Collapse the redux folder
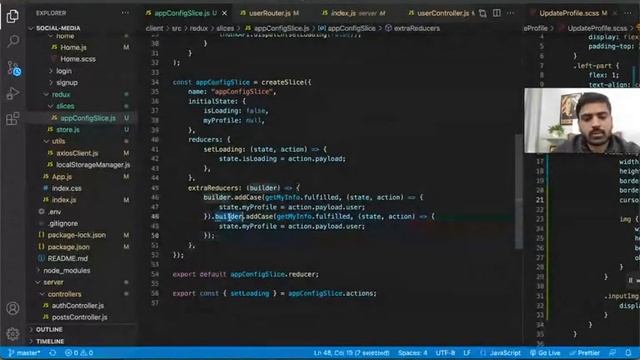Viewport: 640px width, 360px height. click(x=61, y=95)
